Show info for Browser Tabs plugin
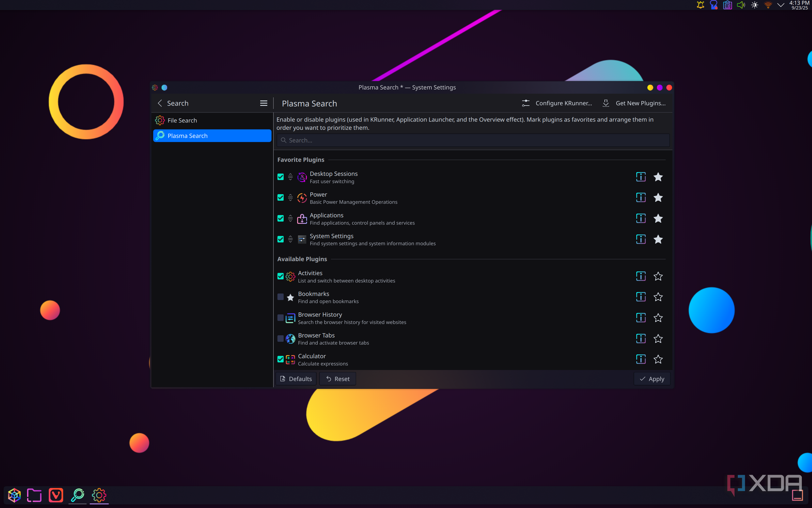 tap(641, 339)
